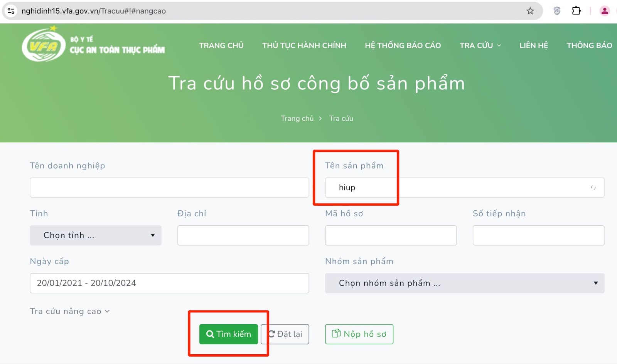Click the Nộp hồ sơ button
The image size is (617, 364).
pos(359,334)
